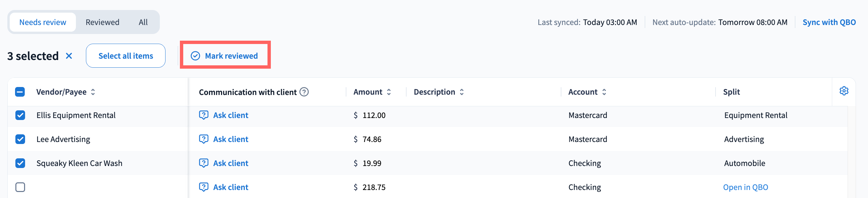Sort by the Amount column arrows
868x198 pixels.
[389, 92]
